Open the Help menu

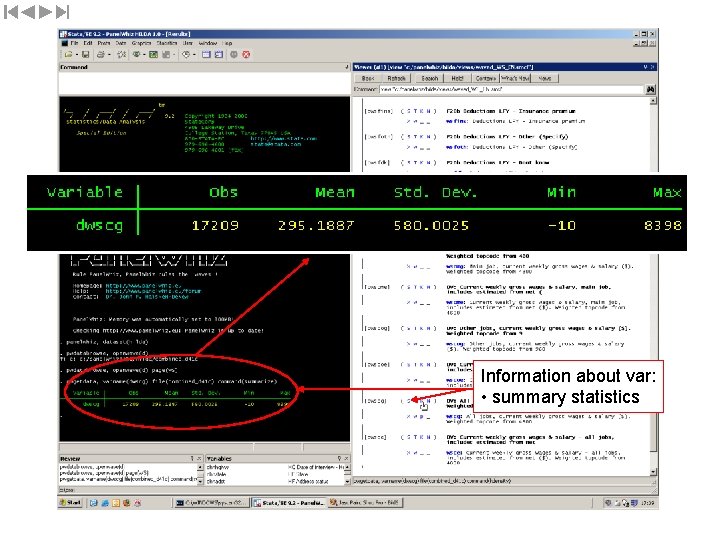pos(227,43)
